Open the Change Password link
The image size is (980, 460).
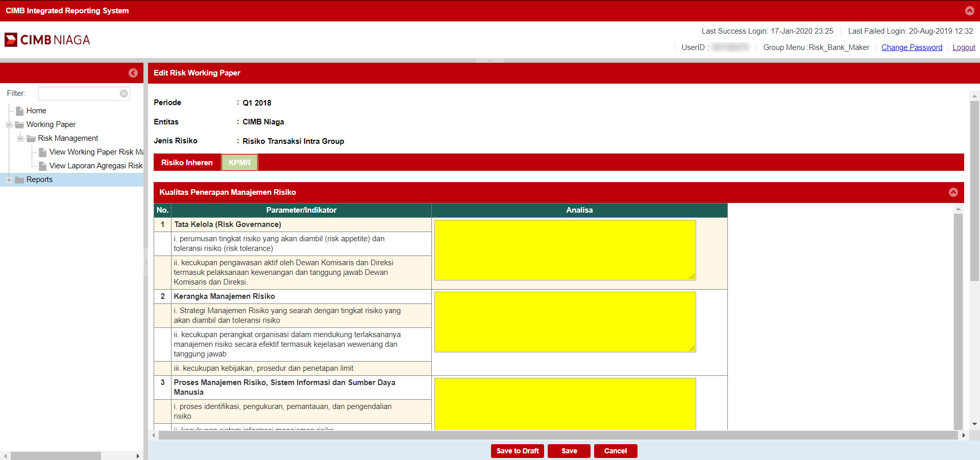pyautogui.click(x=912, y=47)
